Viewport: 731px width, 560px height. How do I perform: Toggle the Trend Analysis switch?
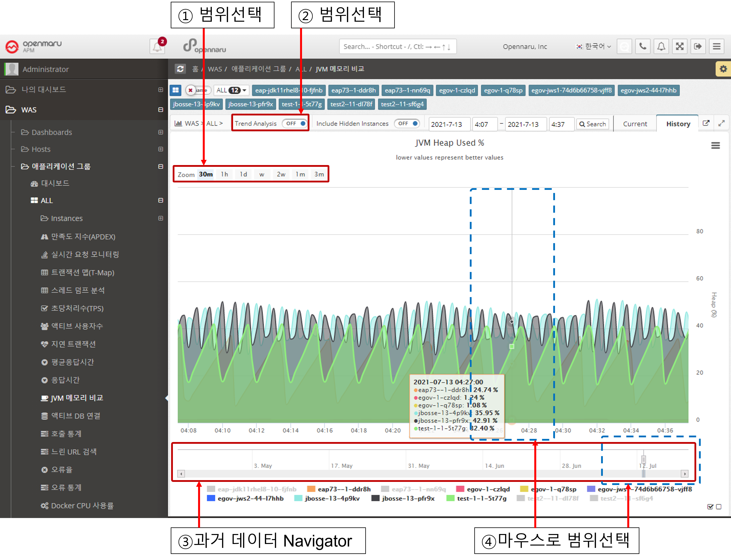[295, 123]
